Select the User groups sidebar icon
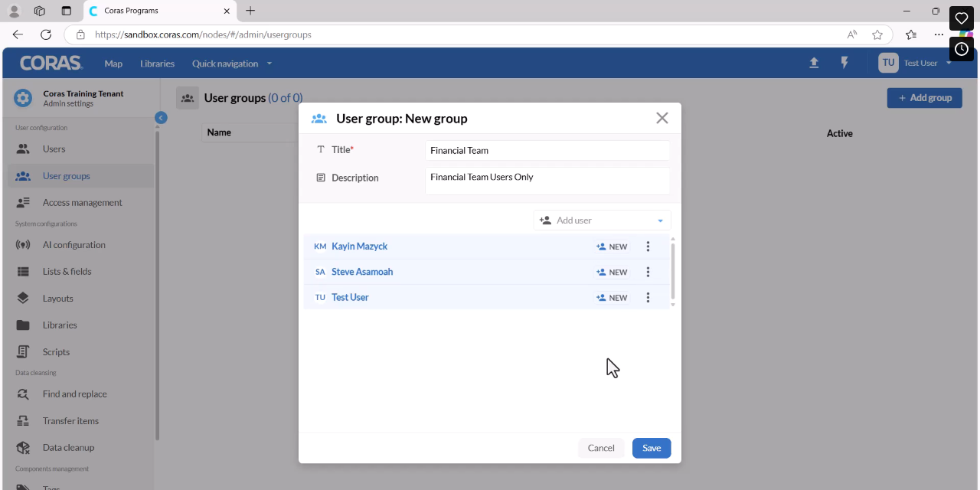The width and height of the screenshot is (980, 490). tap(23, 175)
